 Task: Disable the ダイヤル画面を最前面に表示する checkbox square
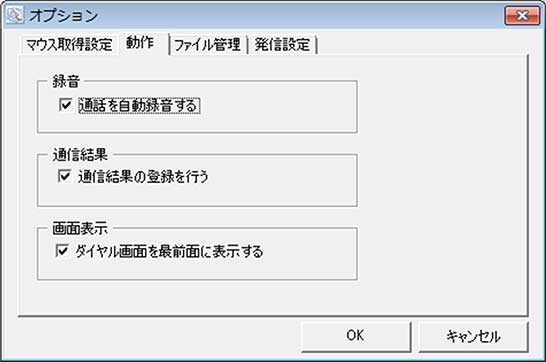[x=62, y=250]
